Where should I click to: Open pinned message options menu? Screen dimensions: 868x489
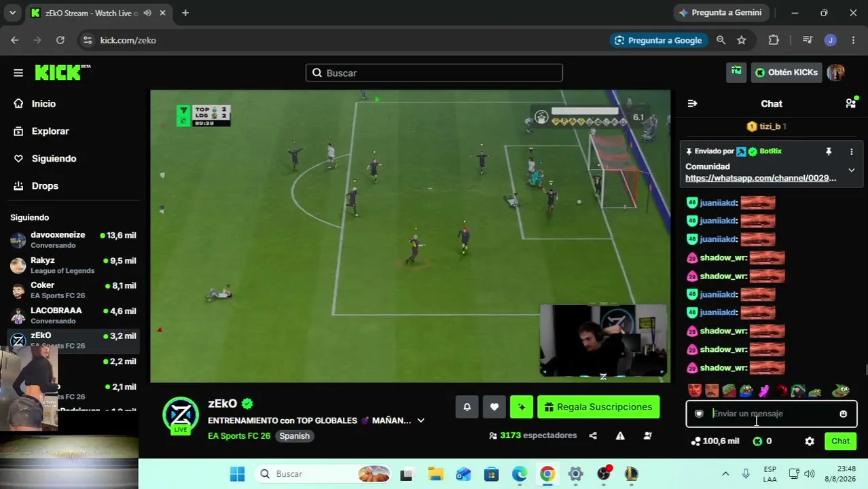851,151
